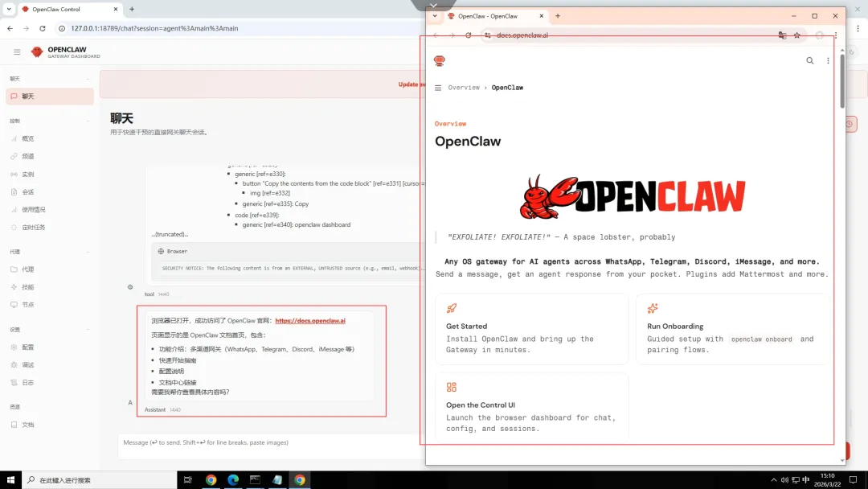Open docs navigation hamburger beside Overview
The width and height of the screenshot is (868, 489).
[438, 88]
